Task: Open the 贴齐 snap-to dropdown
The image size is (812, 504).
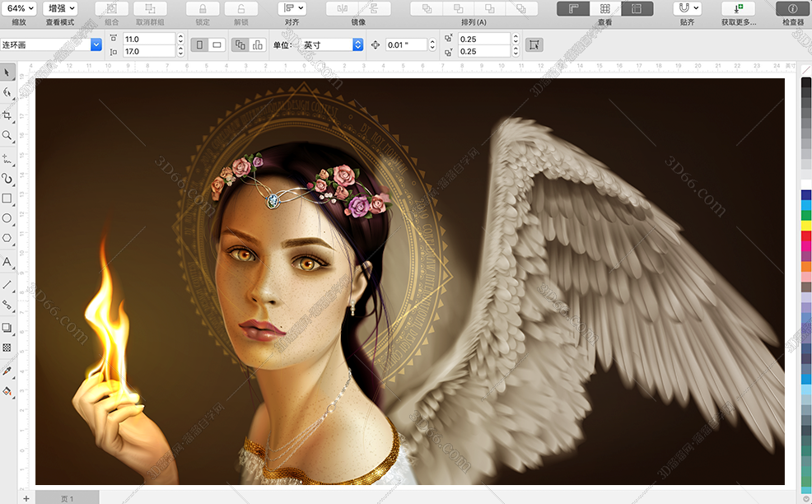Action: (688, 8)
